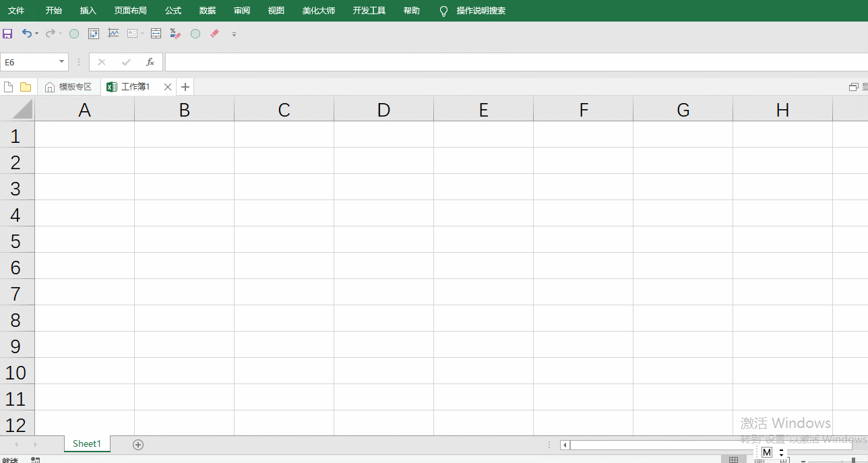
Task: Expand the undo history dropdown arrow
Action: [36, 34]
